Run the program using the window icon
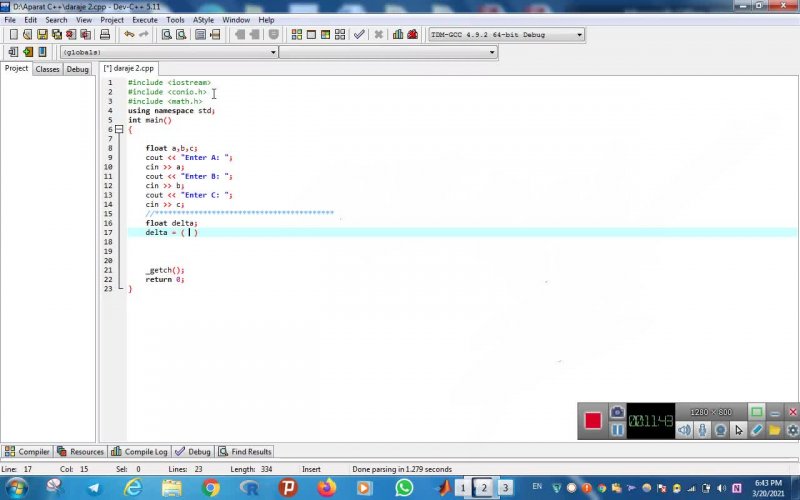This screenshot has width=800, height=500. coord(311,35)
